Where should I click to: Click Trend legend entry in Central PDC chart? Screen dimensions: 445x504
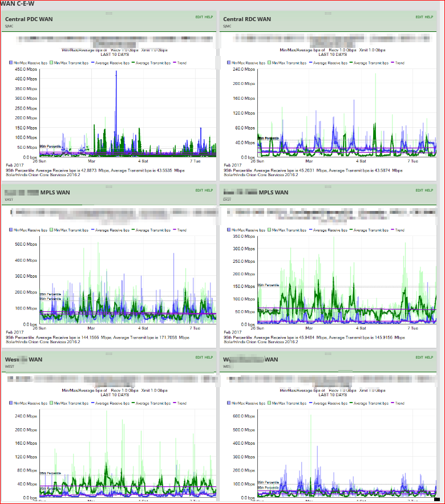click(x=180, y=63)
